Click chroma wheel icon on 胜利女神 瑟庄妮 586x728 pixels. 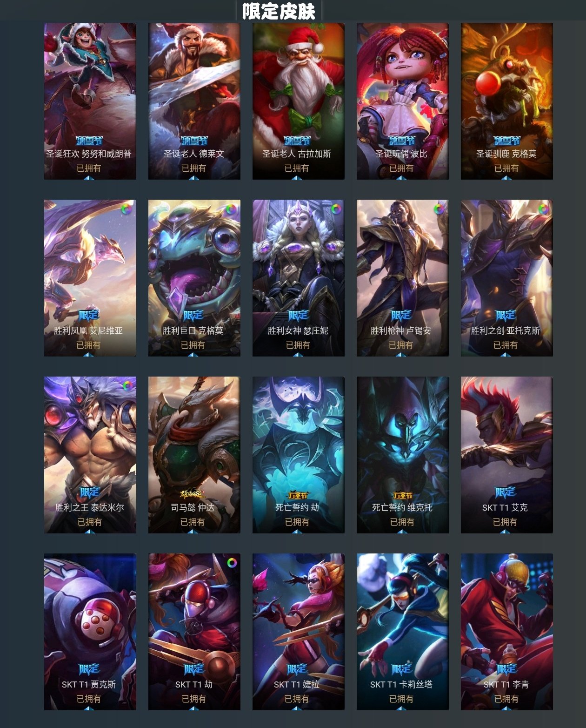pyautogui.click(x=336, y=209)
